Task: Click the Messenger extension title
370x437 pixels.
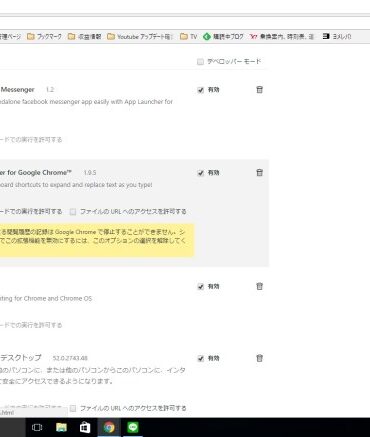Action: pyautogui.click(x=17, y=89)
